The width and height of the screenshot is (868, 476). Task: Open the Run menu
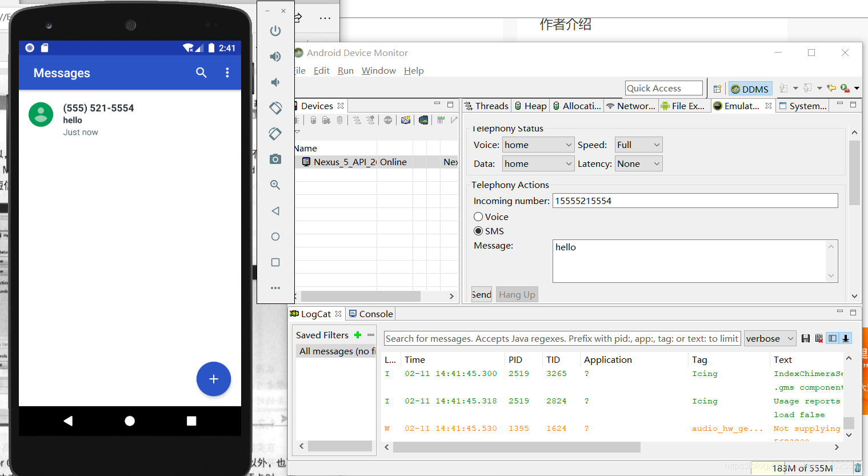click(346, 70)
